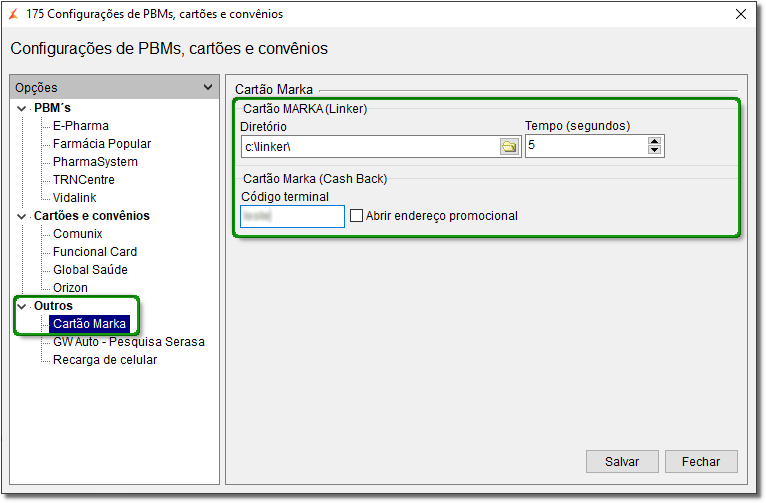Open PharmaSystem settings

click(x=95, y=162)
